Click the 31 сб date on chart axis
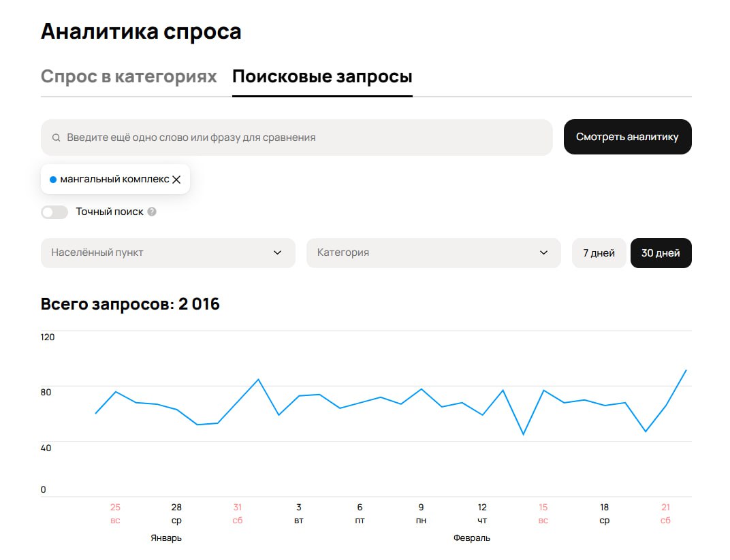This screenshot has width=730, height=560. [x=238, y=514]
